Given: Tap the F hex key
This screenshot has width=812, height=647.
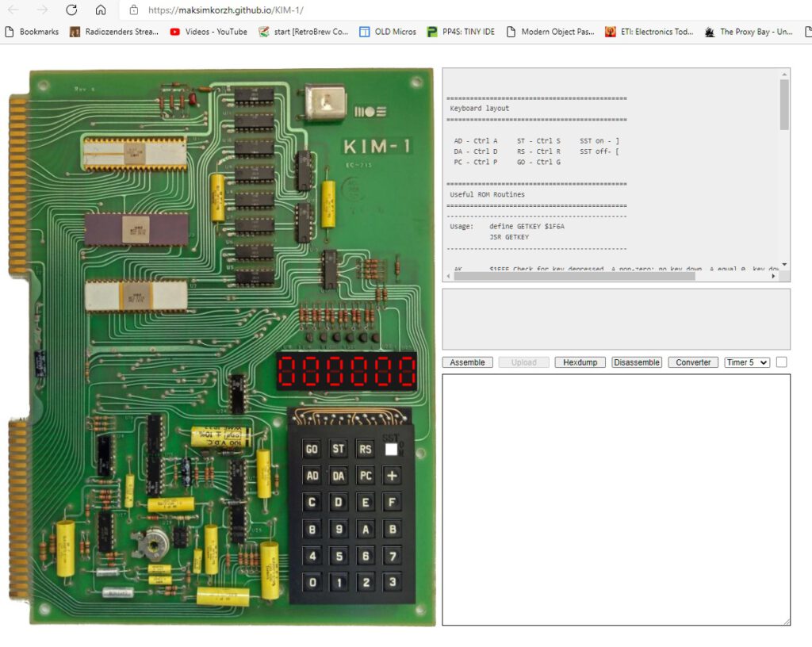Looking at the screenshot, I should (x=392, y=502).
